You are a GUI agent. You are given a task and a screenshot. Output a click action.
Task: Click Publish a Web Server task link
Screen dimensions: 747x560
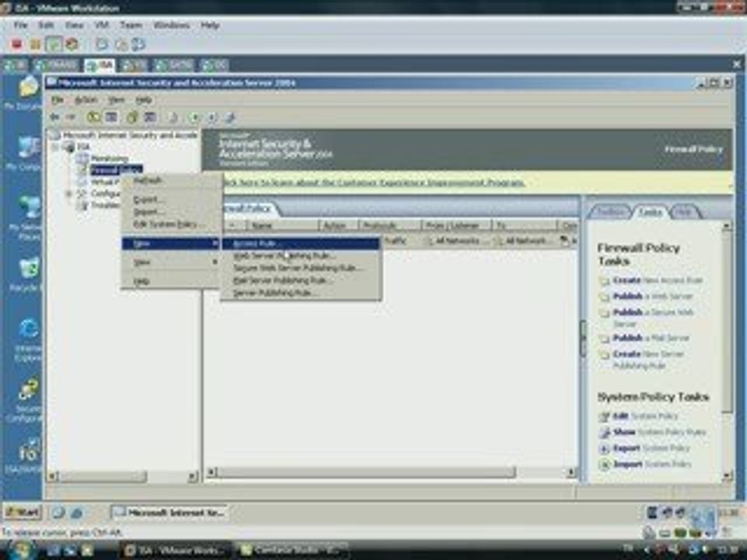[x=652, y=296]
